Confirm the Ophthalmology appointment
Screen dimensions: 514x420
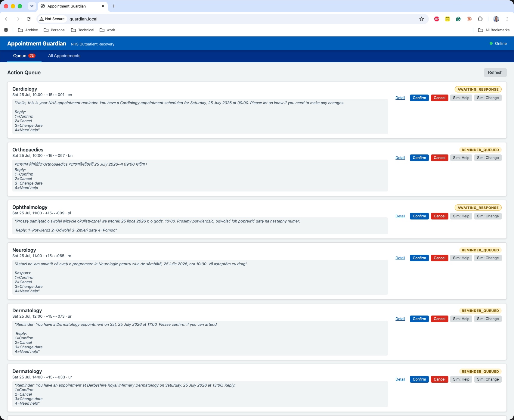click(419, 216)
